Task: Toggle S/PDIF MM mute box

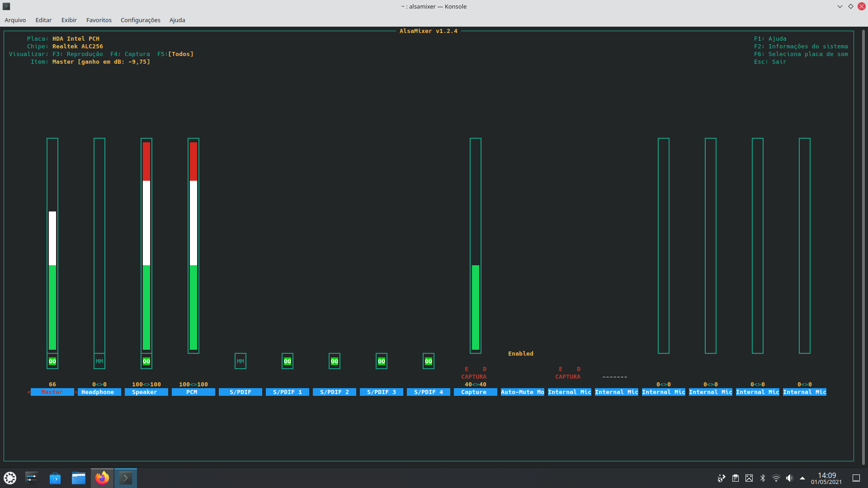Action: point(241,361)
